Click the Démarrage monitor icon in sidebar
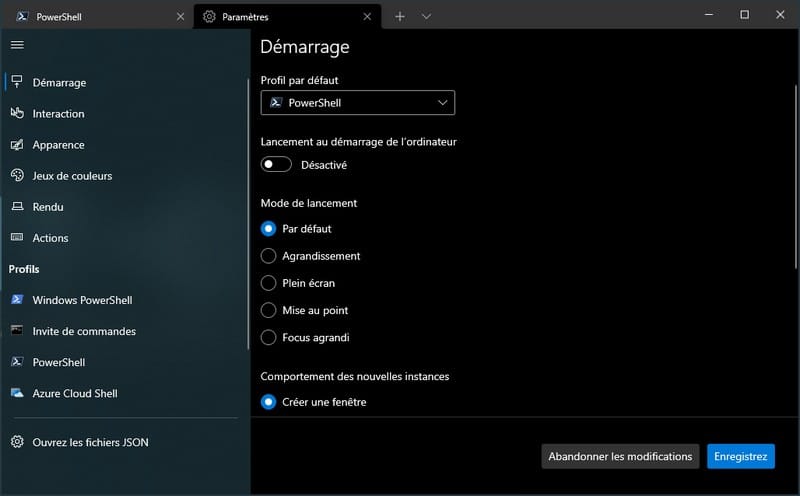 [x=17, y=82]
